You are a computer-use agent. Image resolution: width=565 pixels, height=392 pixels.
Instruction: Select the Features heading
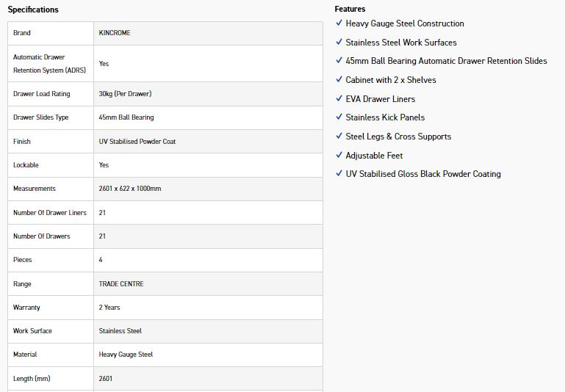[350, 9]
